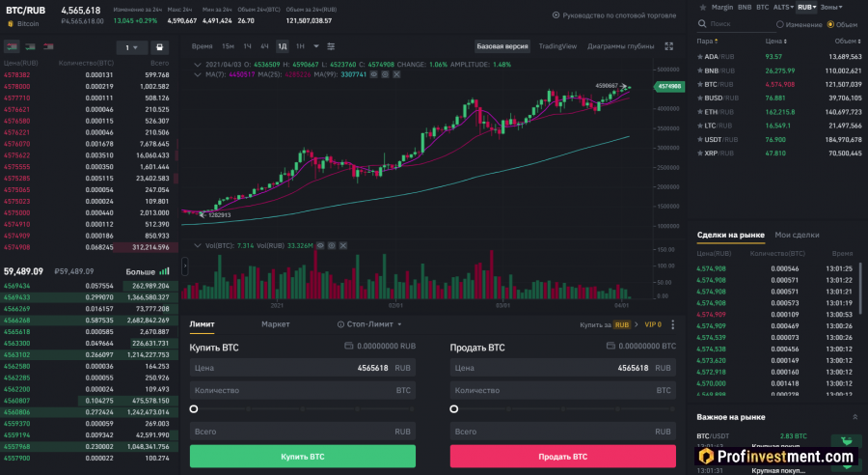
Task: Click the green Купить BTC button
Action: [302, 456]
